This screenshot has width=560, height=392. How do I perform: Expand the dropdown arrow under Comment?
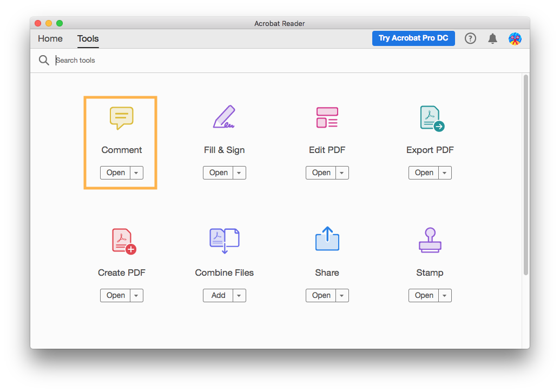coord(136,173)
